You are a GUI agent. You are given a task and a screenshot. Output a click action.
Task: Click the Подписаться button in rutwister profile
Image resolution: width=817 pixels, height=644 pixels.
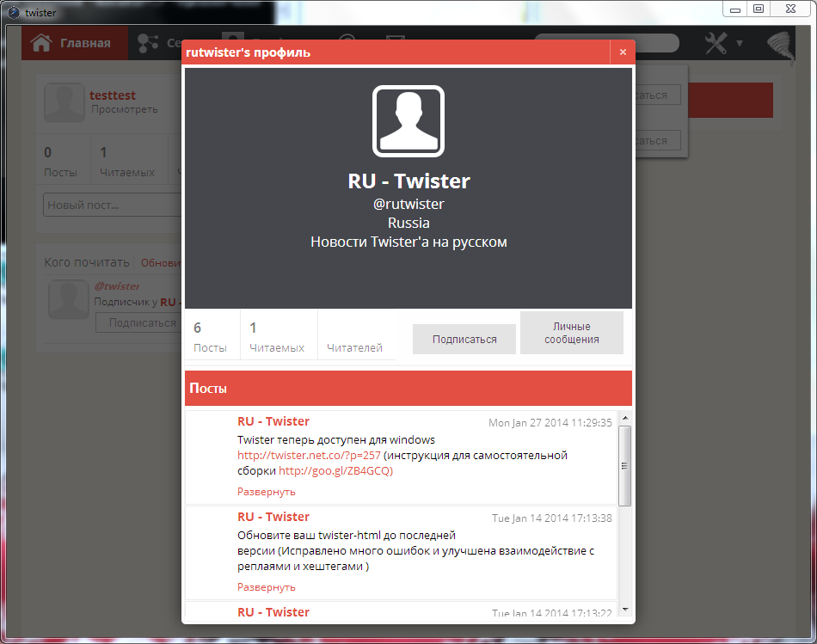(464, 339)
